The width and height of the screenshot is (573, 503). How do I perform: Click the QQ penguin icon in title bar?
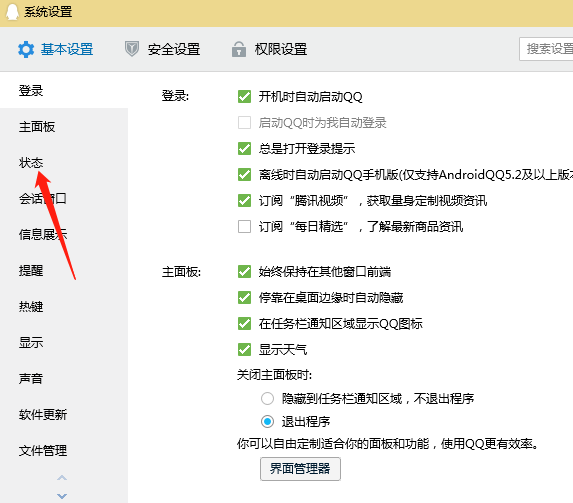tap(12, 12)
